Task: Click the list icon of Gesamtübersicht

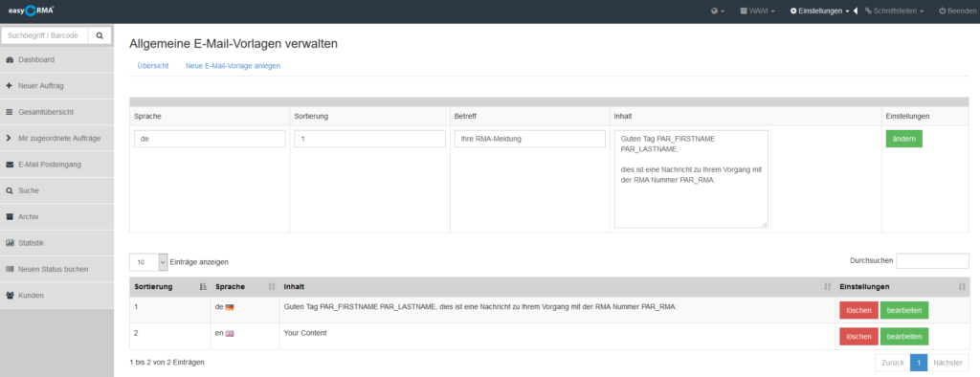Action: 10,112
